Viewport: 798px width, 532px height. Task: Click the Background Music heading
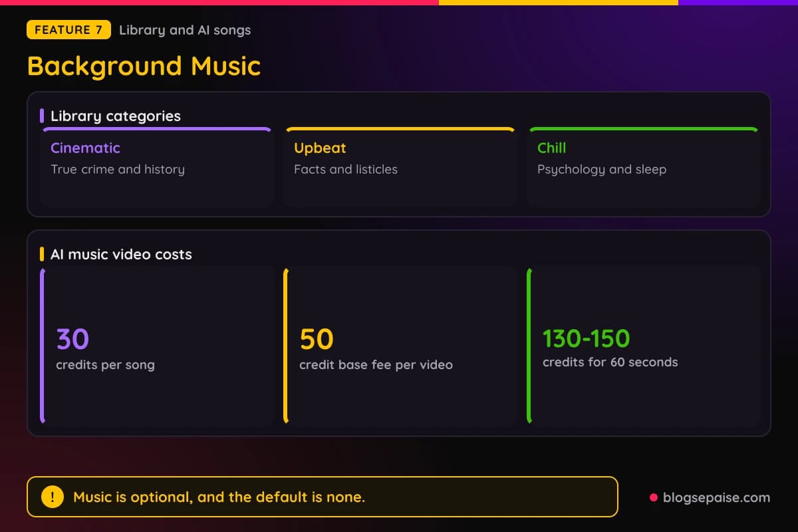144,66
